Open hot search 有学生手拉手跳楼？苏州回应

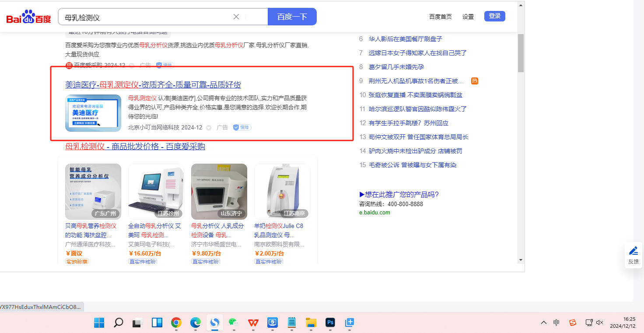click(x=409, y=123)
